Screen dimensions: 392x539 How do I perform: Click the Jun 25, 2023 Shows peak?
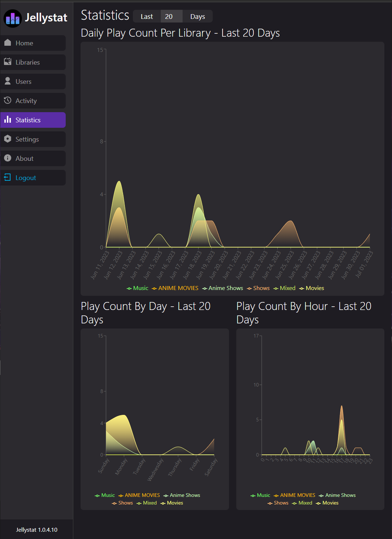[290, 221]
